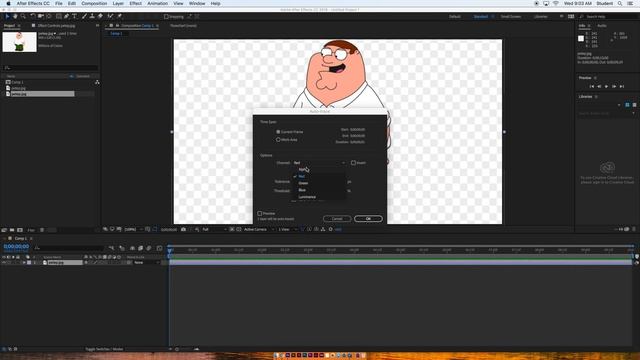Click the new folder icon in Project panel

coord(12,230)
